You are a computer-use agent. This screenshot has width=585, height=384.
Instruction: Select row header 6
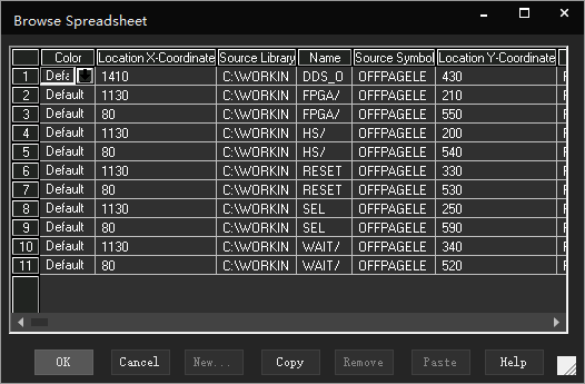(25, 171)
